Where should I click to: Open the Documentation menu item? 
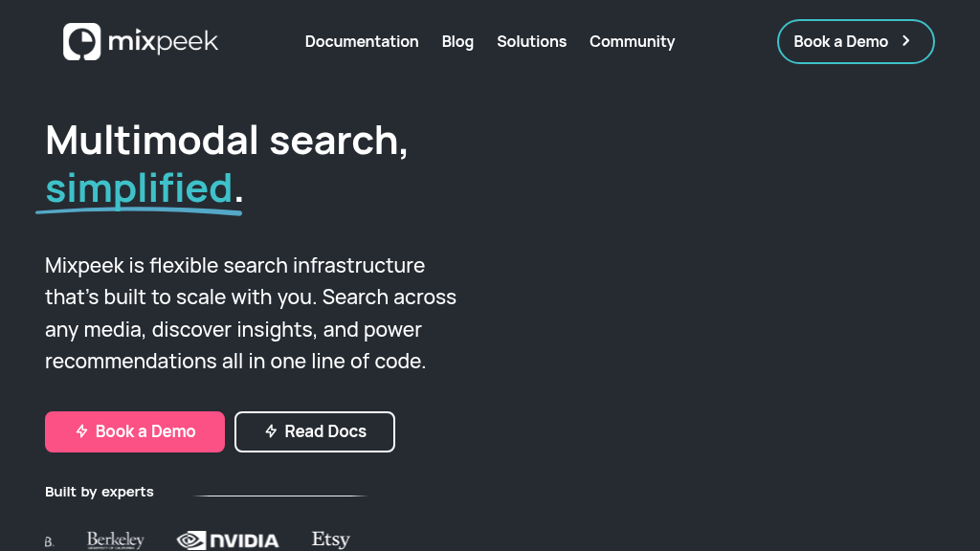click(x=362, y=41)
